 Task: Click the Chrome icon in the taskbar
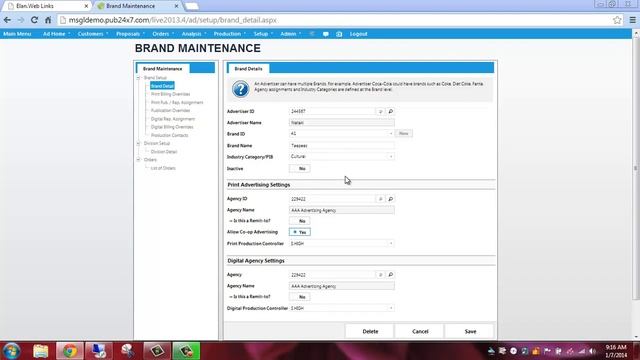point(70,351)
